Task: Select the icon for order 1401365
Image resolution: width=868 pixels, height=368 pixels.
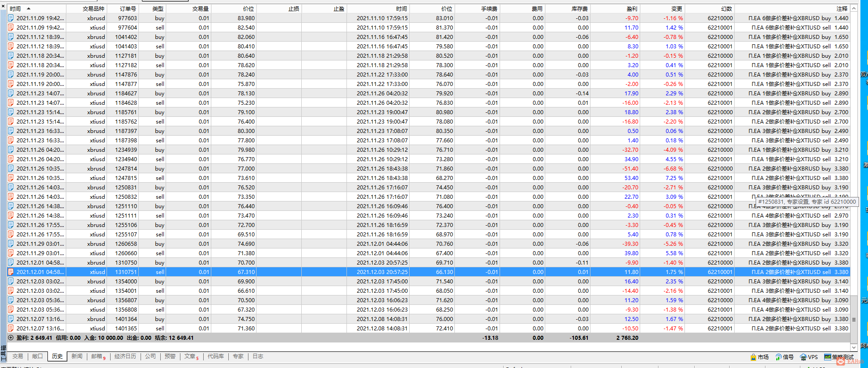Action: coord(11,329)
